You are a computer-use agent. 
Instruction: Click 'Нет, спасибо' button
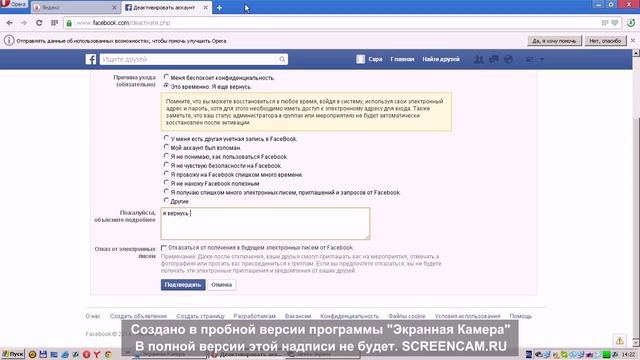click(605, 41)
